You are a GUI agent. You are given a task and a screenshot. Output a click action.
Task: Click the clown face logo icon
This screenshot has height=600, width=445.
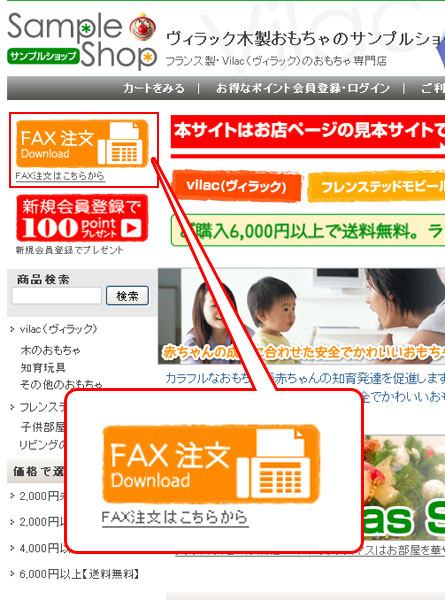(x=143, y=27)
